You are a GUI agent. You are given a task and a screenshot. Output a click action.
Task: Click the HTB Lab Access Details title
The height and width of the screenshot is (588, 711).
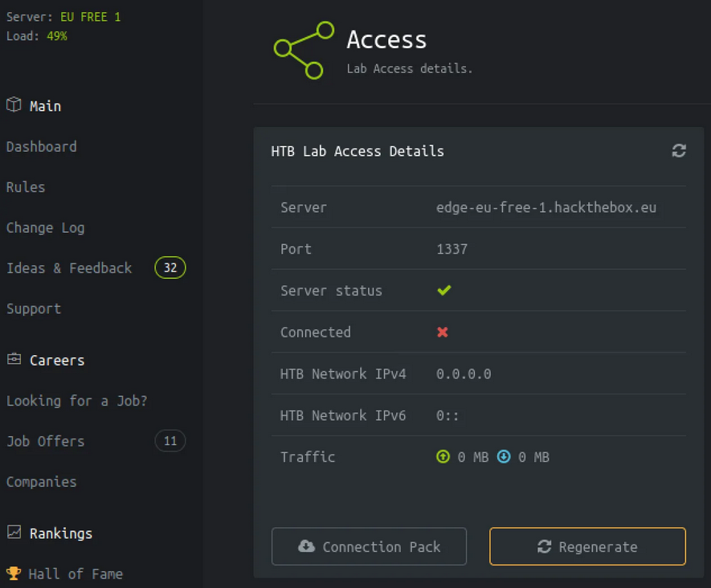click(358, 152)
